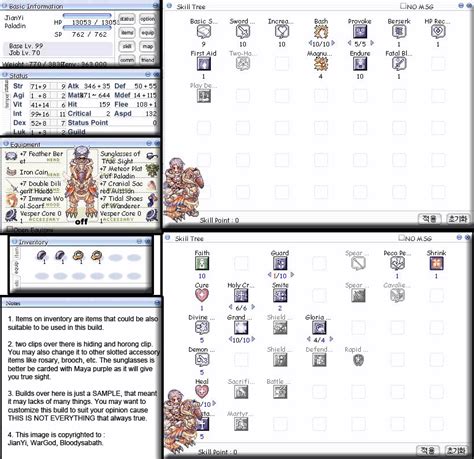This screenshot has height=459, width=474.
Task: Increase Bash level with right arrow
Action: pyautogui.click(x=333, y=43)
